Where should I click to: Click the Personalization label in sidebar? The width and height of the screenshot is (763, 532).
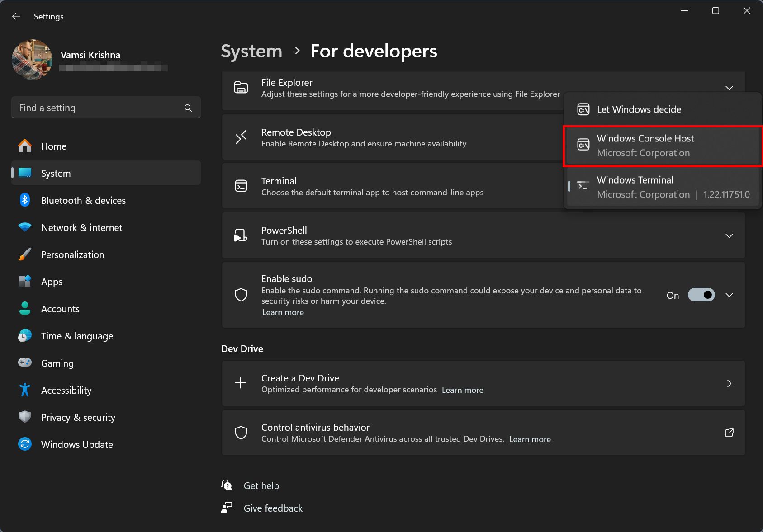73,254
